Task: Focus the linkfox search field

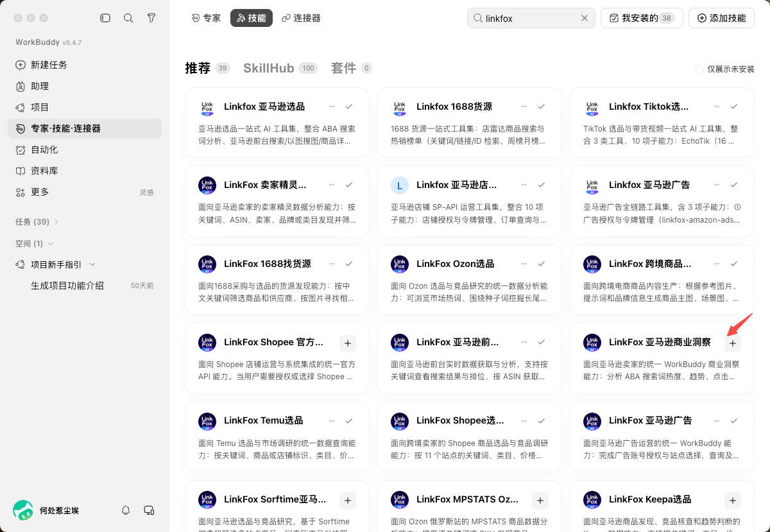Action: pos(531,18)
